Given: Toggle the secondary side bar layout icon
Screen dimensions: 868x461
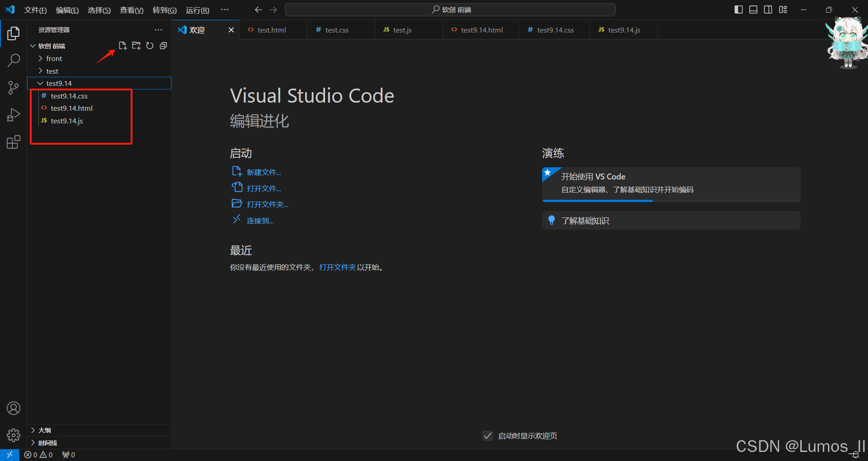Looking at the screenshot, I should 768,9.
